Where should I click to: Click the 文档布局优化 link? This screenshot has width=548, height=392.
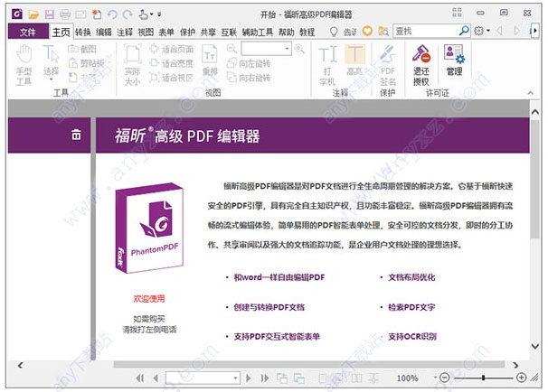click(x=411, y=277)
